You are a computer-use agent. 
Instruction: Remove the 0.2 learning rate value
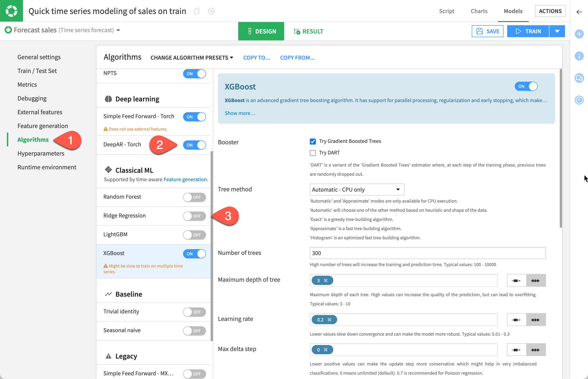(329, 320)
